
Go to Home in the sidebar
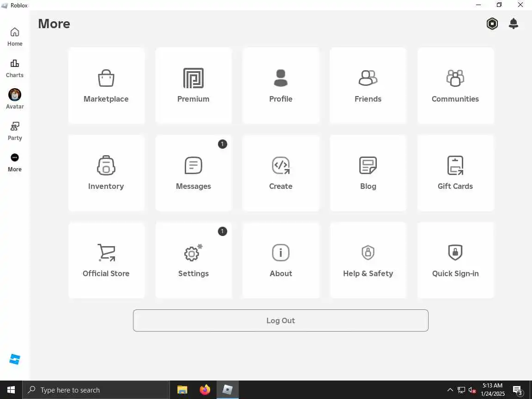[15, 37]
